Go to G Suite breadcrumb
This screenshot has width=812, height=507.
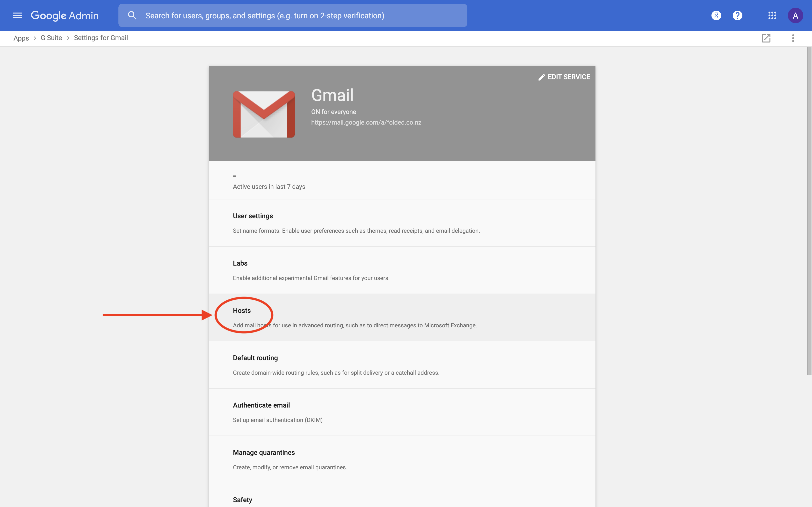click(x=51, y=38)
